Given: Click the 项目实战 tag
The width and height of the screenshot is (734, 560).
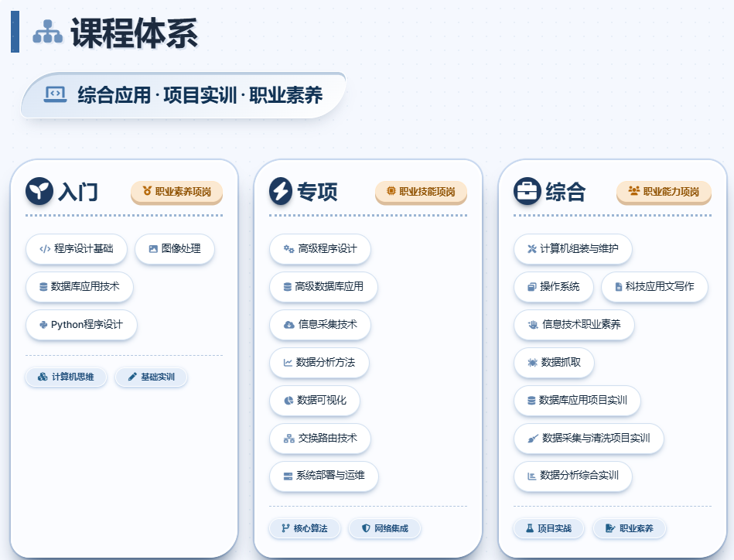Looking at the screenshot, I should [548, 529].
